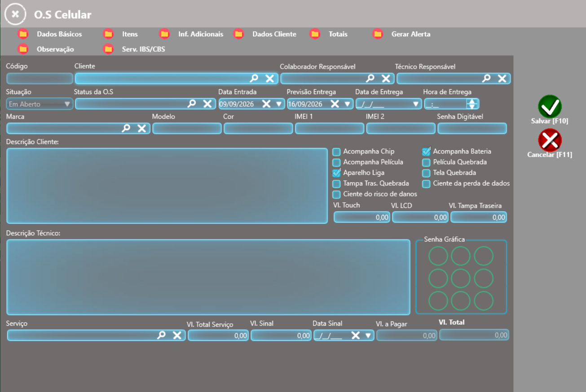Expand Data Entrada calendar dropdown arrow
The width and height of the screenshot is (586, 392).
point(279,104)
